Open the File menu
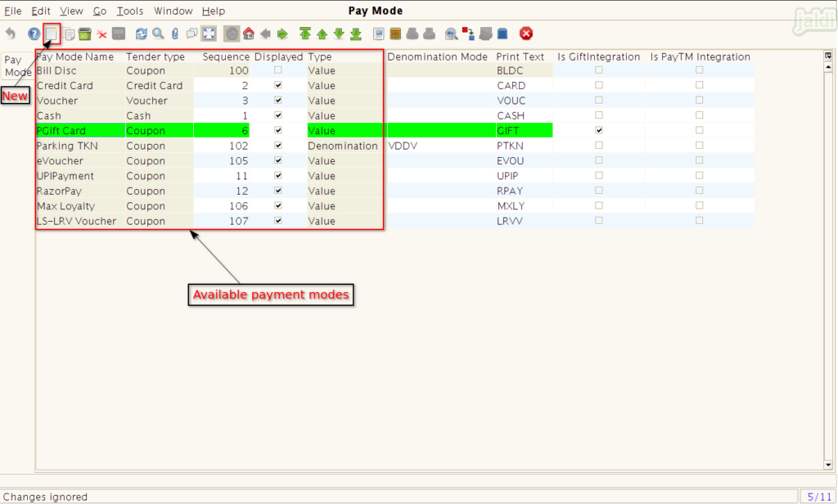Viewport: 838px width, 504px height. [x=13, y=11]
